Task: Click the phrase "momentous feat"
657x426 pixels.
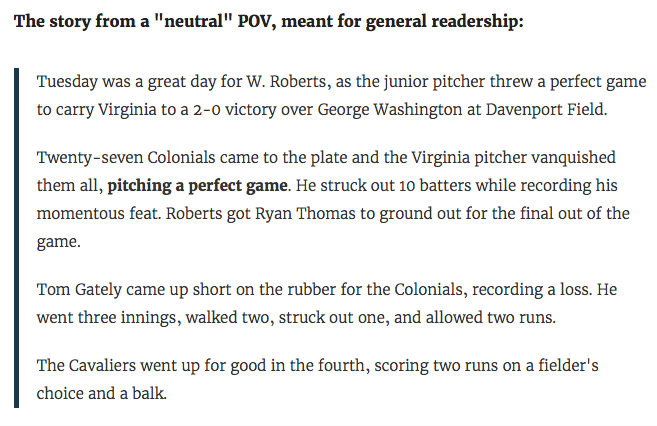Action: click(98, 214)
